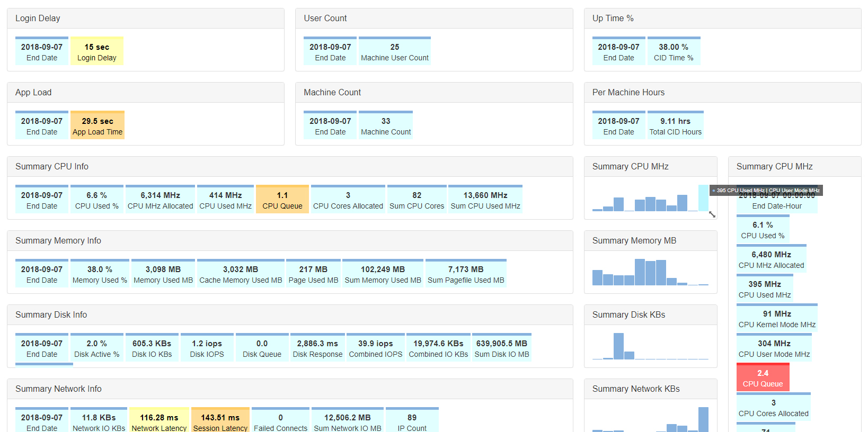Click the Network Latency 116.28 ms tile
Viewport: 868px width, 432px height.
159,420
